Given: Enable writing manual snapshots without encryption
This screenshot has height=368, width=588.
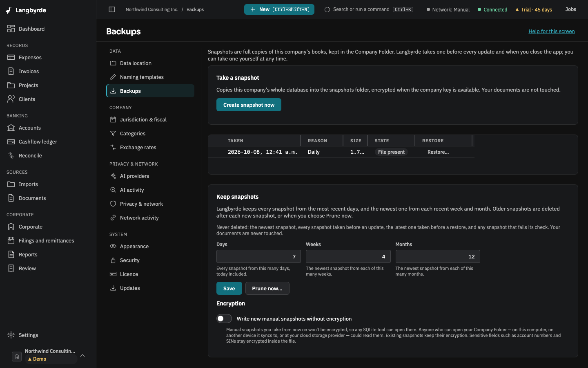Looking at the screenshot, I should click(x=224, y=319).
